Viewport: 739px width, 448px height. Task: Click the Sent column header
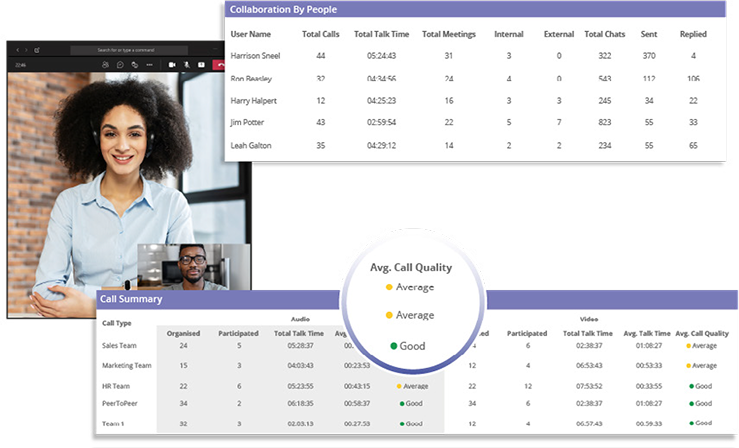(x=649, y=34)
